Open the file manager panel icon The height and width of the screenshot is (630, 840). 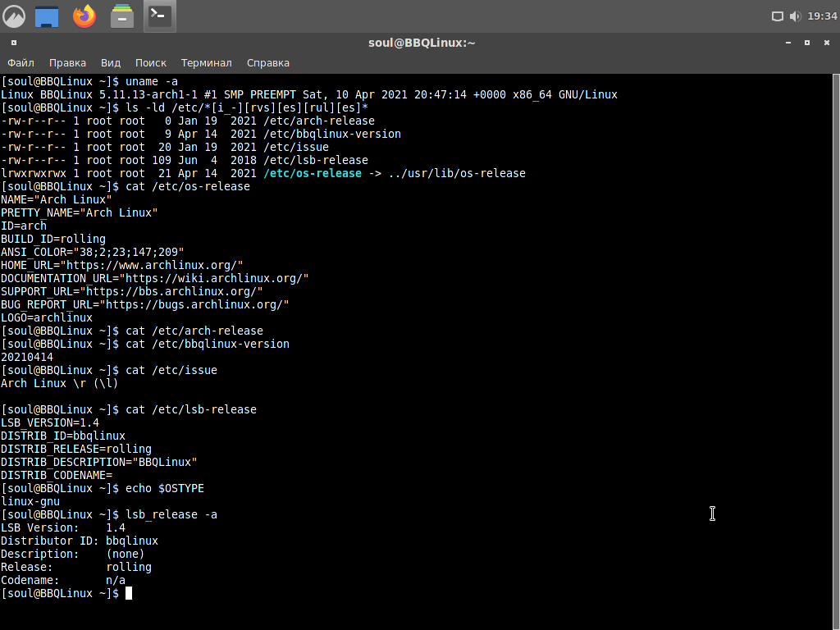pos(122,16)
